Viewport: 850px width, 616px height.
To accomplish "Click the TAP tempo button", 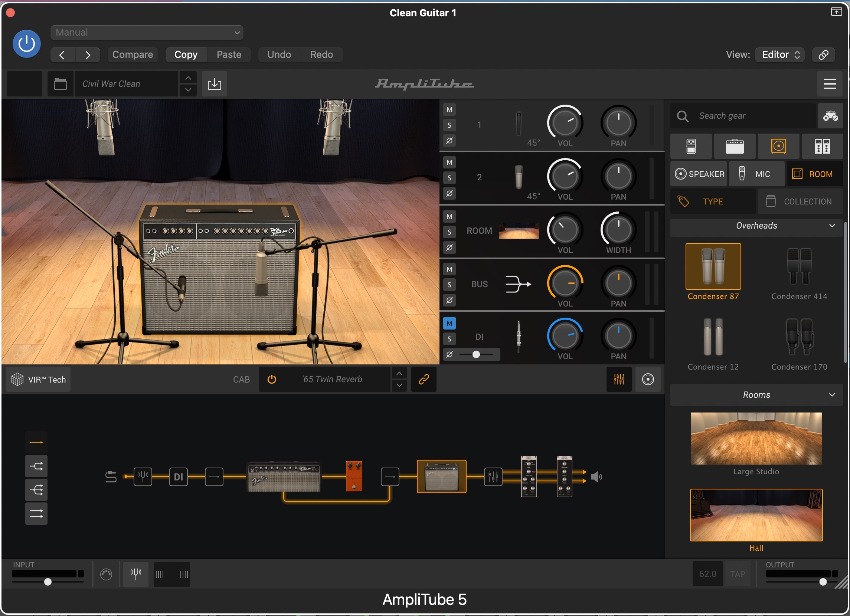I will [738, 574].
